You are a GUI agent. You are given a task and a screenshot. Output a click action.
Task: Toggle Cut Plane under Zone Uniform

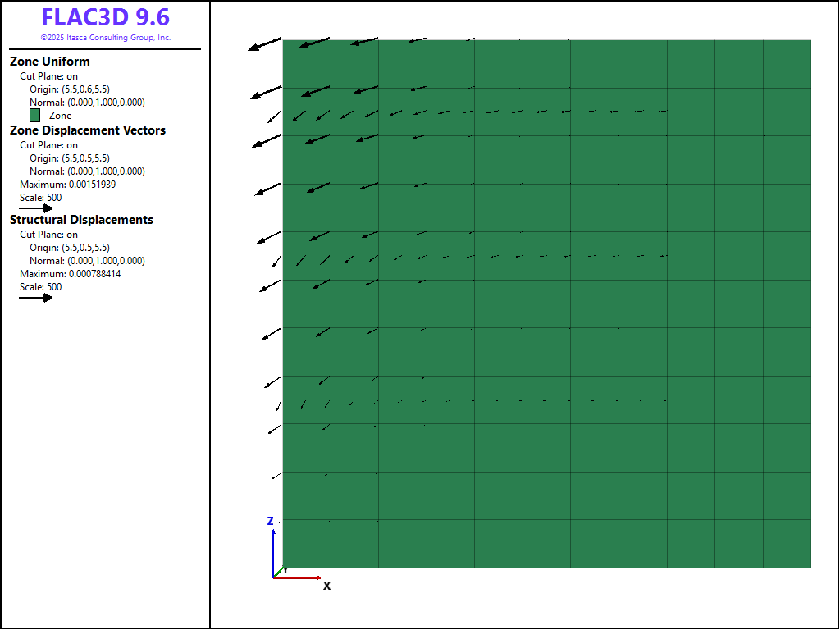tap(48, 76)
